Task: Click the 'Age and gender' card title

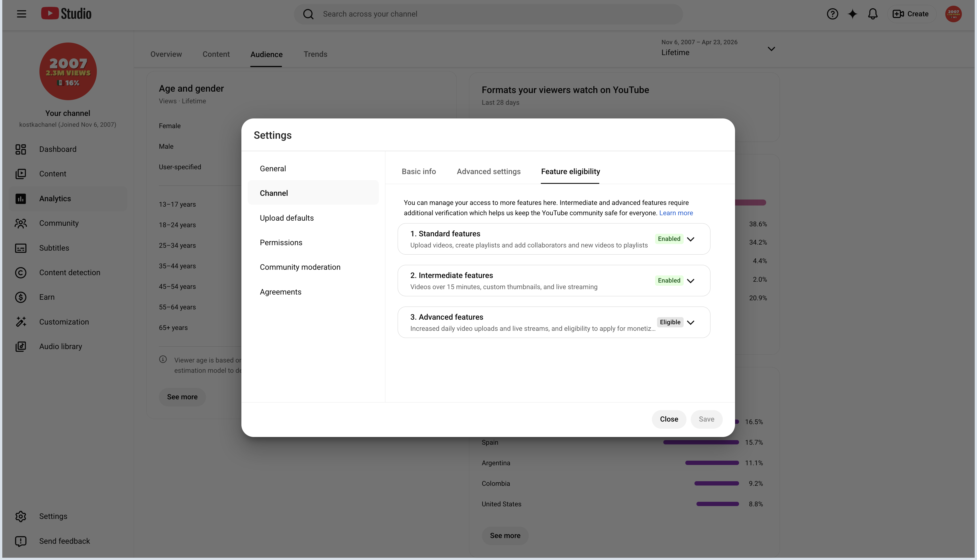Action: (x=191, y=88)
